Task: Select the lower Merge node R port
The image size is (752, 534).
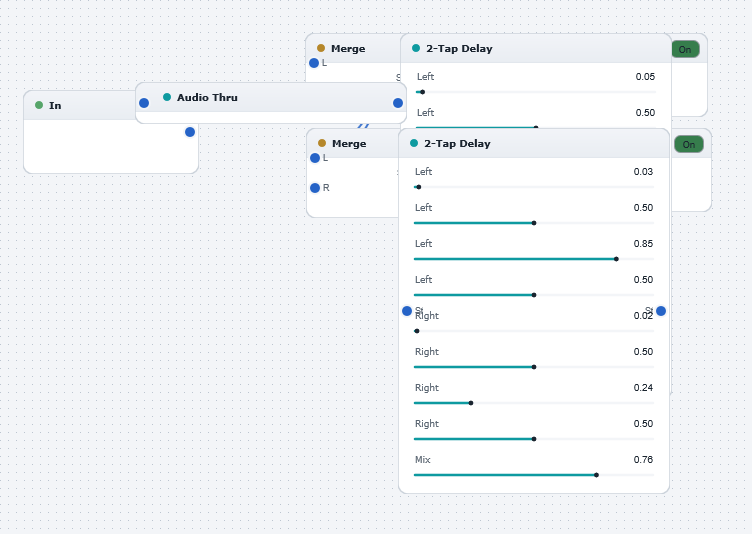Action: coord(315,188)
